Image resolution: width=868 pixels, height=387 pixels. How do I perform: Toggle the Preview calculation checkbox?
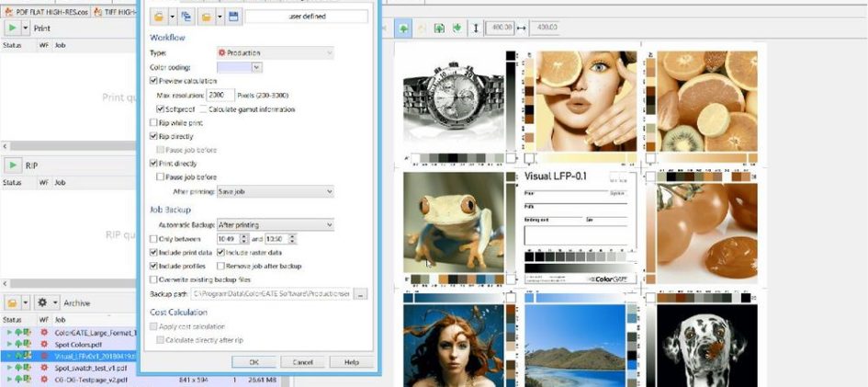point(154,81)
